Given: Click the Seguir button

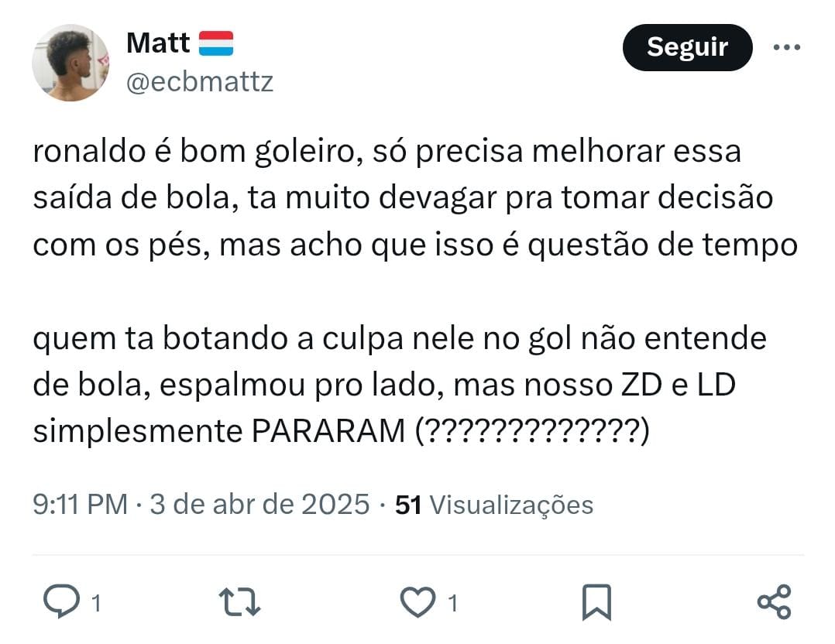Looking at the screenshot, I should pos(687,47).
